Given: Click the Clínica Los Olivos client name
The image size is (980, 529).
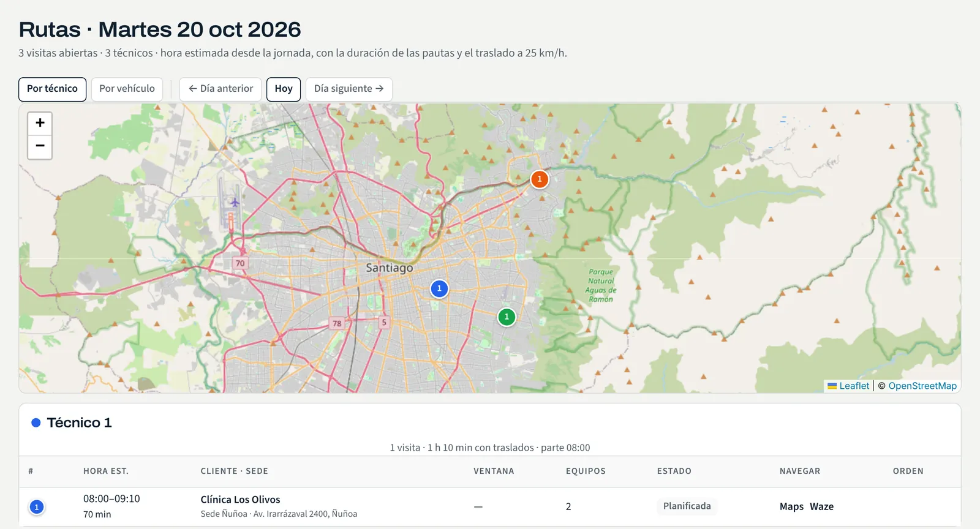Looking at the screenshot, I should [240, 500].
